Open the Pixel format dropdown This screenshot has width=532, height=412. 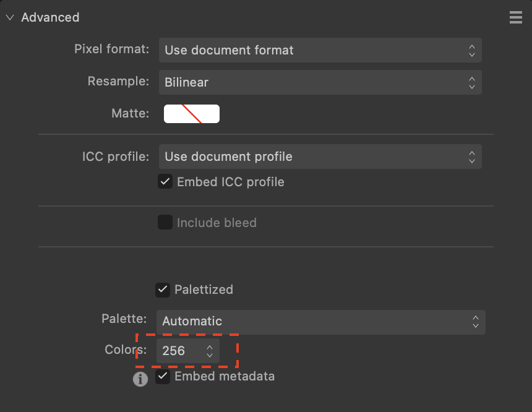pyautogui.click(x=320, y=50)
